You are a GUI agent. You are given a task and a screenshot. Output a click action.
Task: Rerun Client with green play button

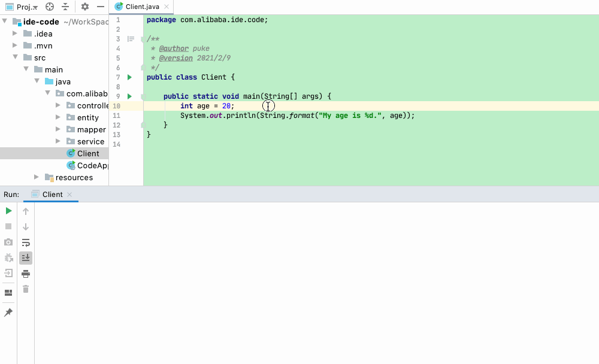click(8, 211)
